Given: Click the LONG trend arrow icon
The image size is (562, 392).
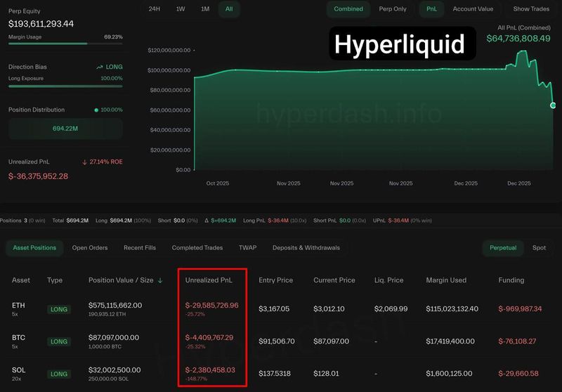Looking at the screenshot, I should point(99,67).
